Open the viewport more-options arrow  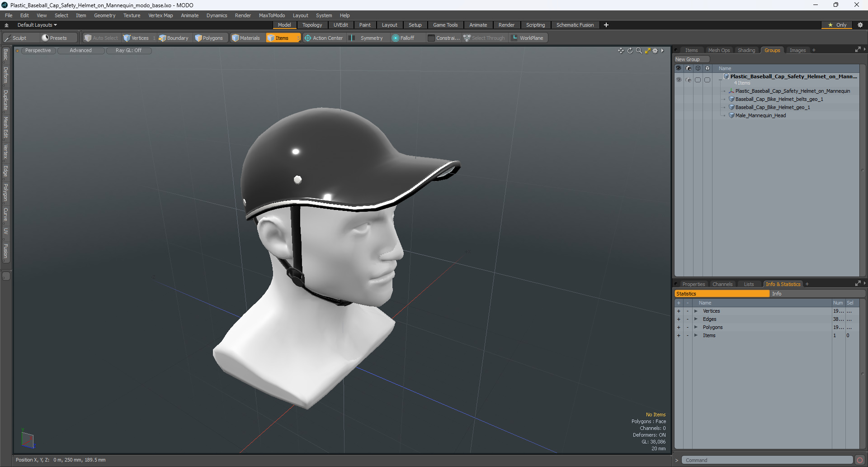click(663, 51)
